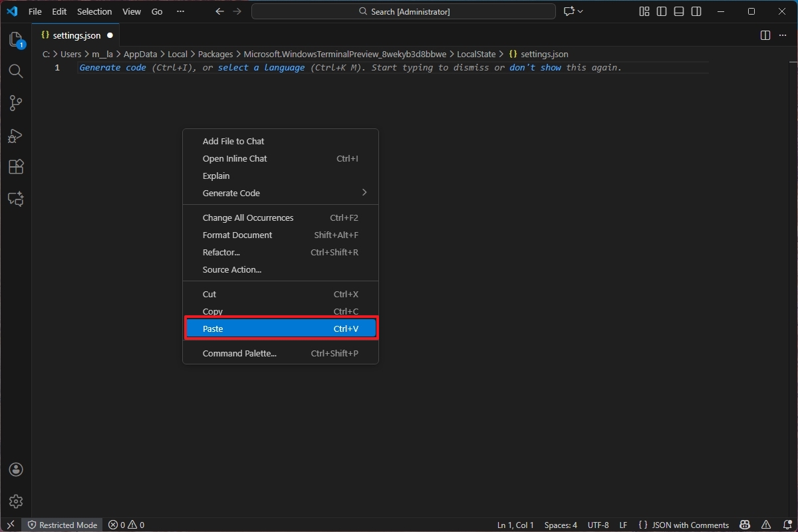Toggle the primary side bar layout button
This screenshot has height=532, width=798.
pyautogui.click(x=662, y=11)
